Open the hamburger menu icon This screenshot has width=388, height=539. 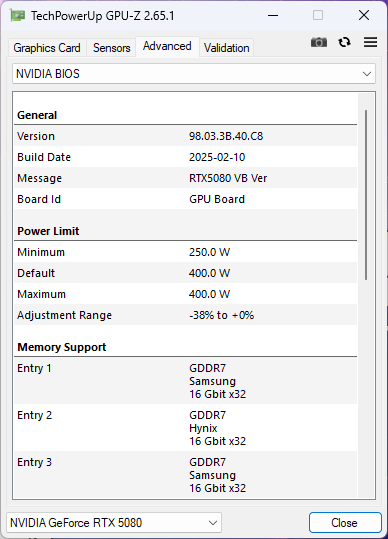[370, 42]
